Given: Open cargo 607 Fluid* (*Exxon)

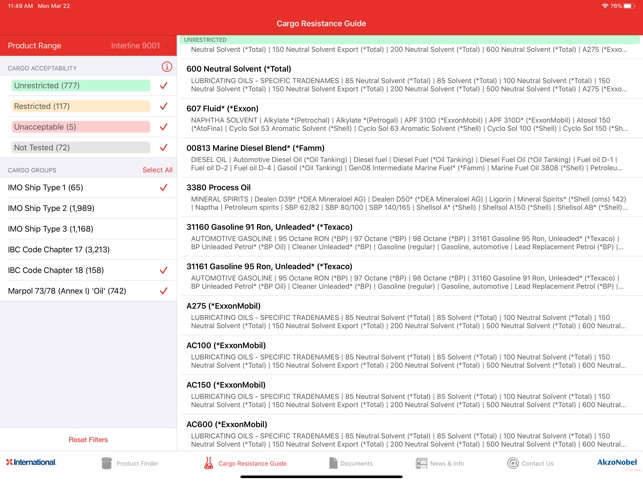Looking at the screenshot, I should pyautogui.click(x=410, y=118).
